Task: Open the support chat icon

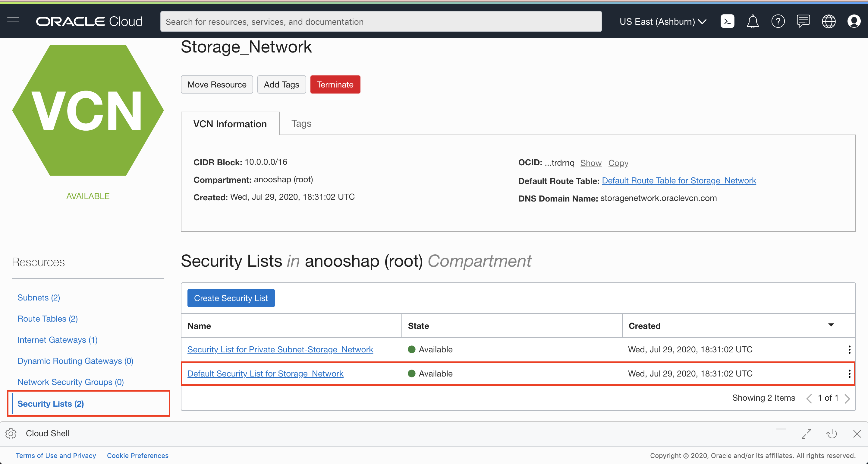Action: (x=803, y=21)
